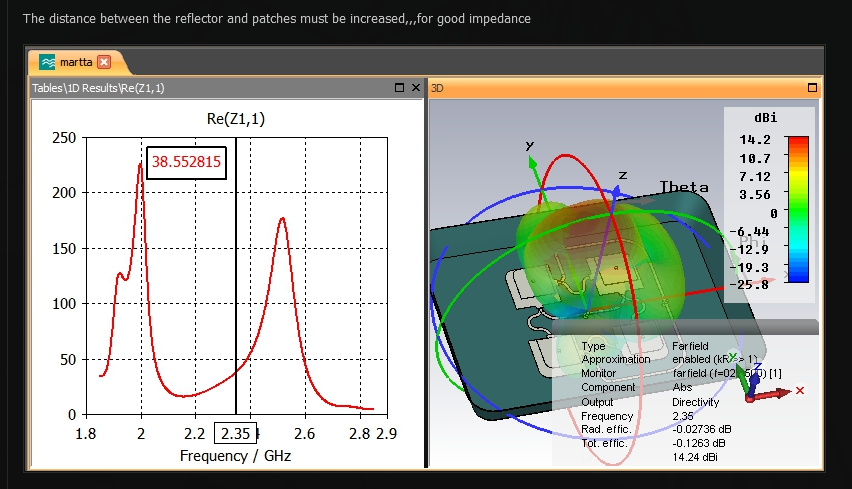
Task: Maximize the Re(Z1,1) results panel
Action: tap(399, 87)
